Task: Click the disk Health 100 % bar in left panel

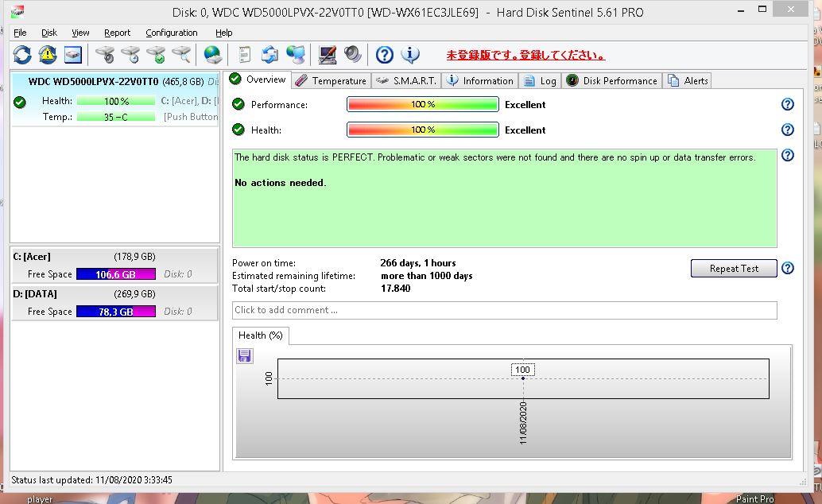Action: (x=116, y=101)
